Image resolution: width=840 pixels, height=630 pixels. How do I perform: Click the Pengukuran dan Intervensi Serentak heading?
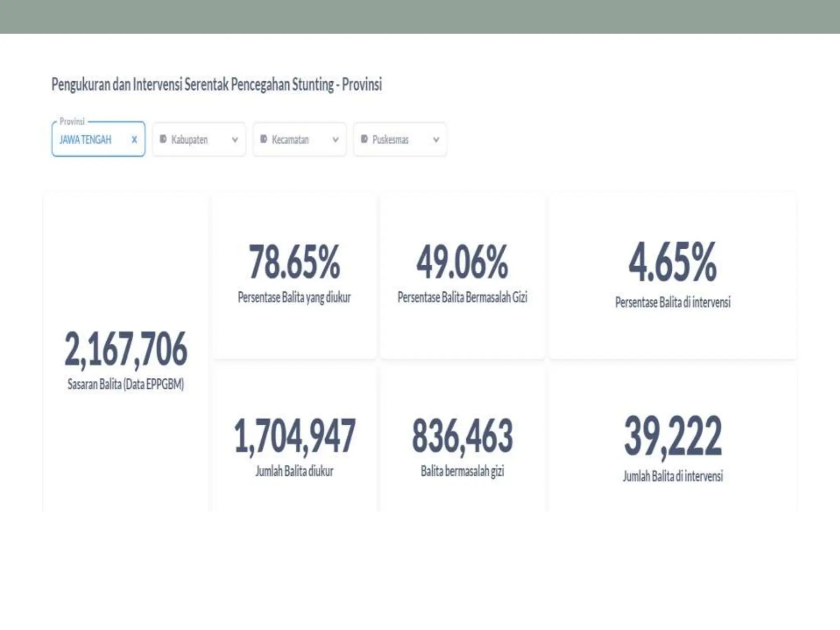pos(217,84)
